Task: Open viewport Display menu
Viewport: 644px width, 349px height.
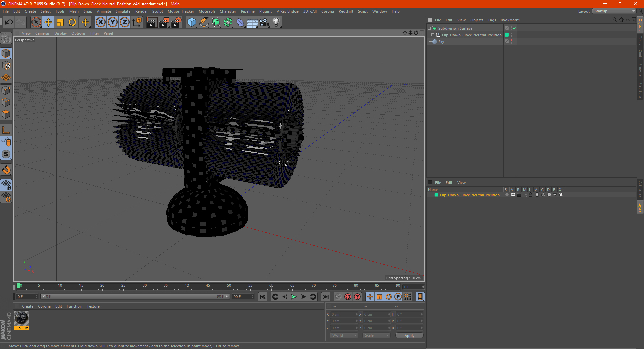Action: point(60,33)
